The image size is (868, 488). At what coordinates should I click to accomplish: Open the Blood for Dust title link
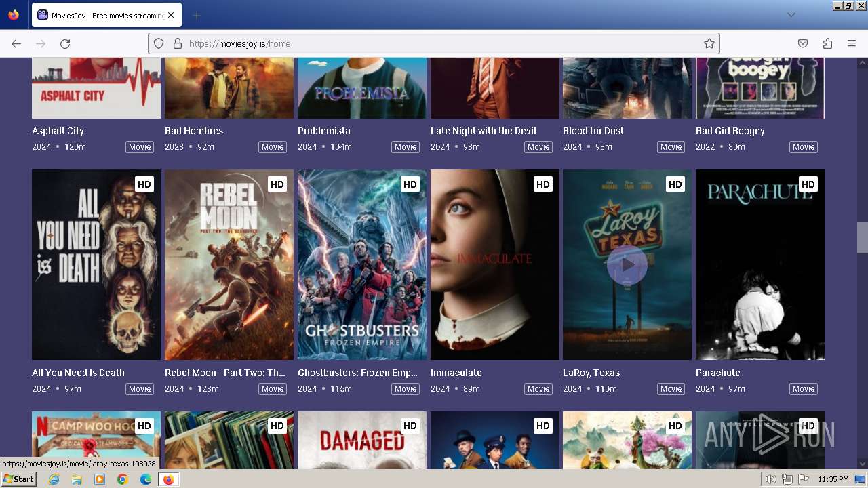pos(593,131)
